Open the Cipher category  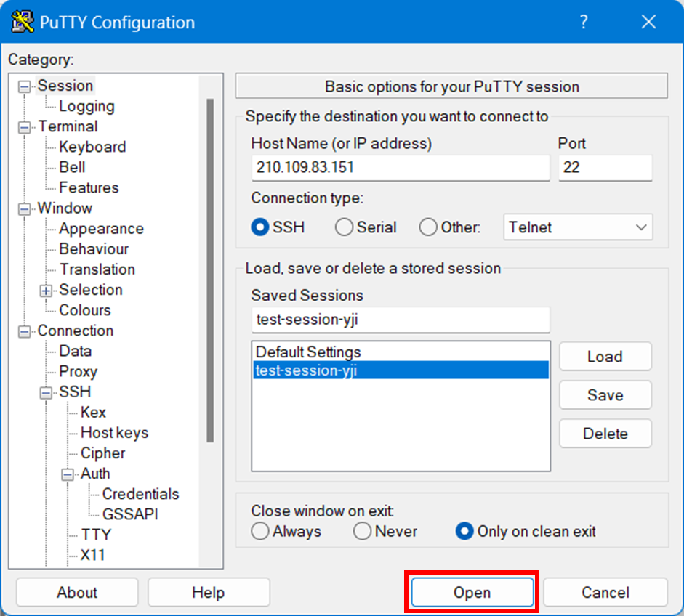point(103,453)
